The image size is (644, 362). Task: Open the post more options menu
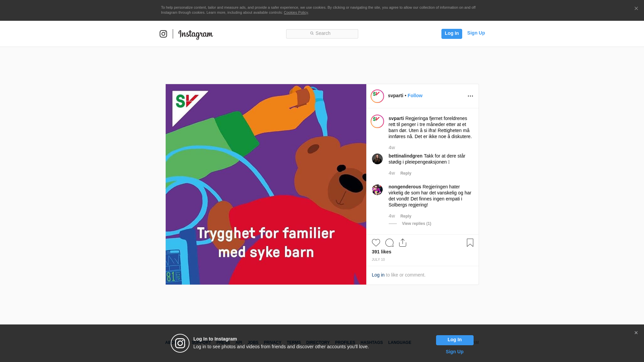point(470,96)
